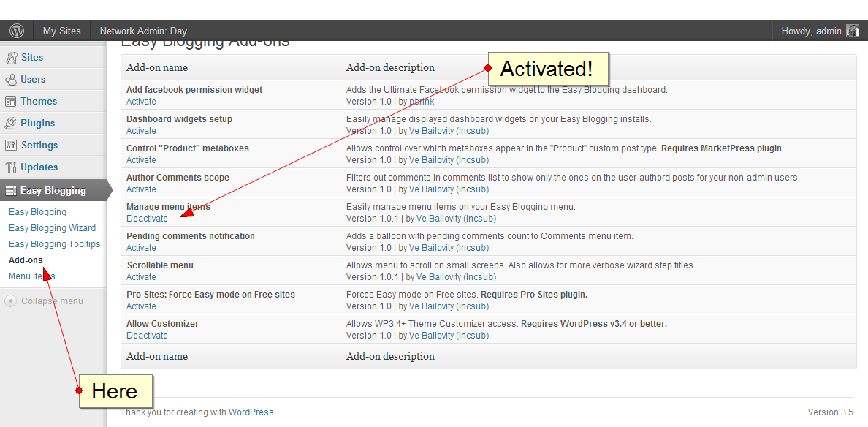Go to the Users section

tap(33, 79)
